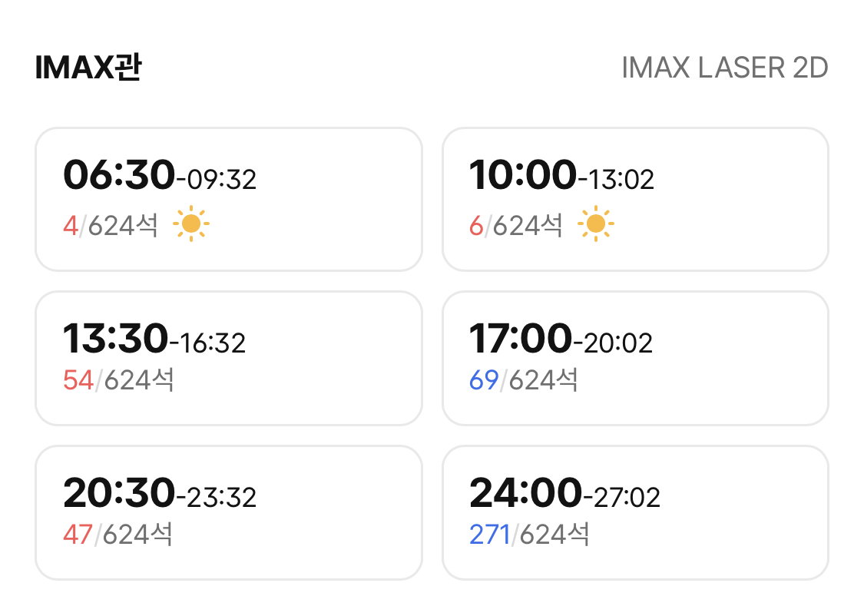Select the 10:00-13:02 showtime card
Screen dimensions: 864x616
pyautogui.click(x=635, y=200)
